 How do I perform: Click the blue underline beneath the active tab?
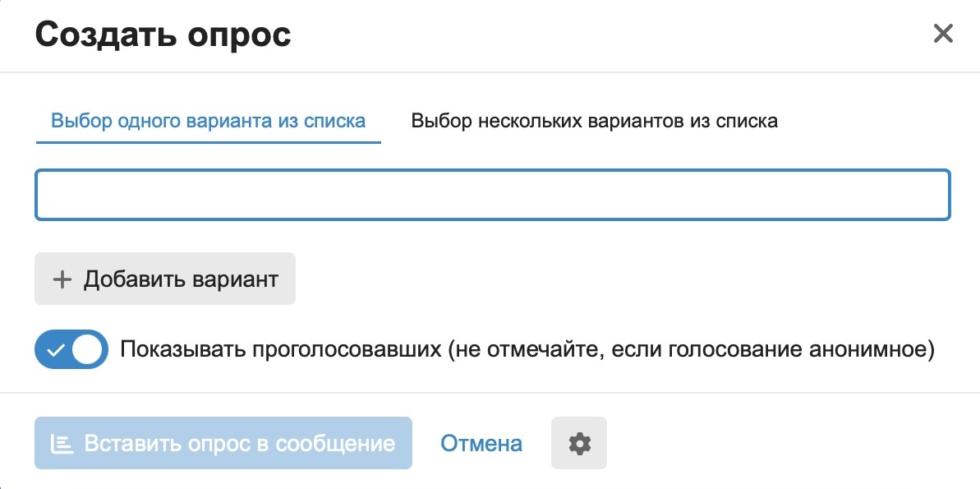(x=208, y=142)
